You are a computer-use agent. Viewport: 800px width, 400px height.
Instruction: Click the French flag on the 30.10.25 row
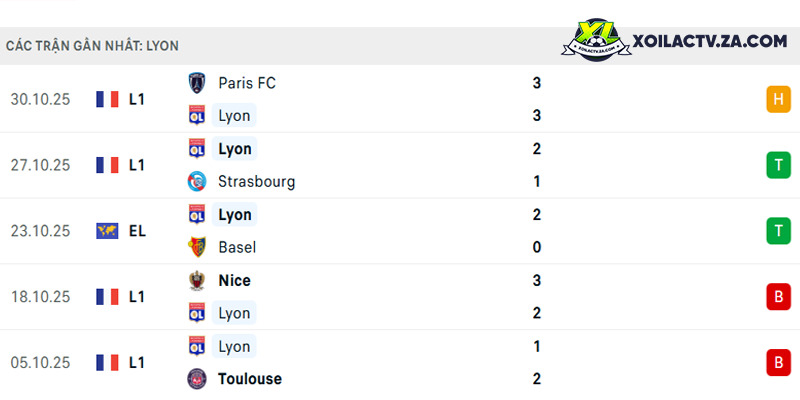pos(107,99)
